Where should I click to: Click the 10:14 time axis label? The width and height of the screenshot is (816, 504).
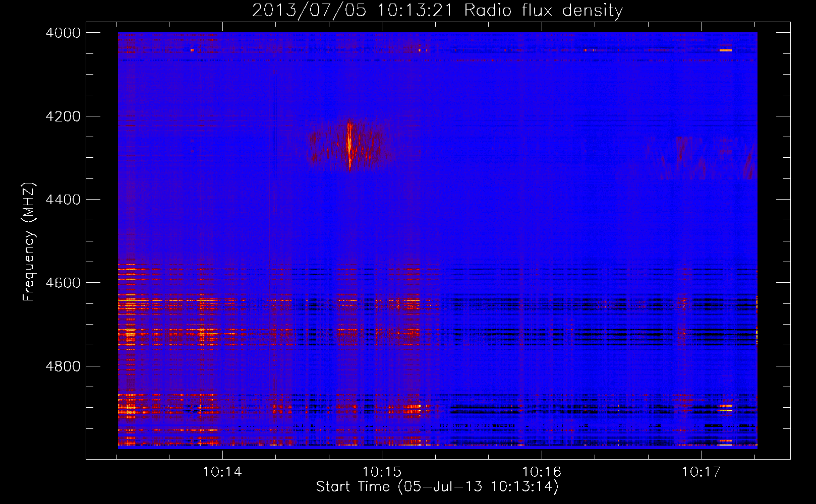[222, 472]
